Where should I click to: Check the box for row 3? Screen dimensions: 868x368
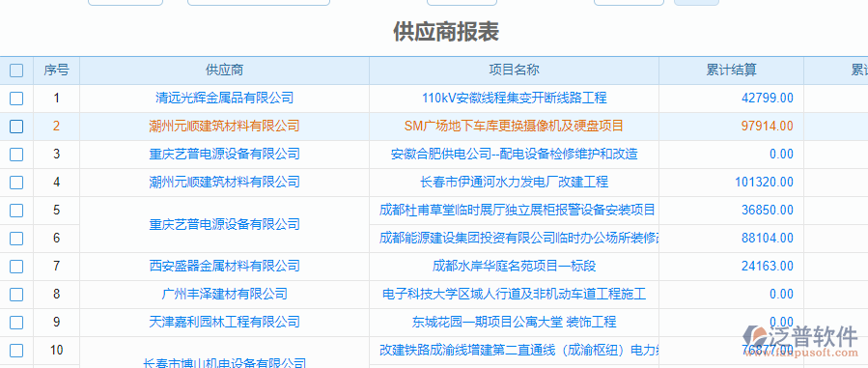[x=16, y=155]
